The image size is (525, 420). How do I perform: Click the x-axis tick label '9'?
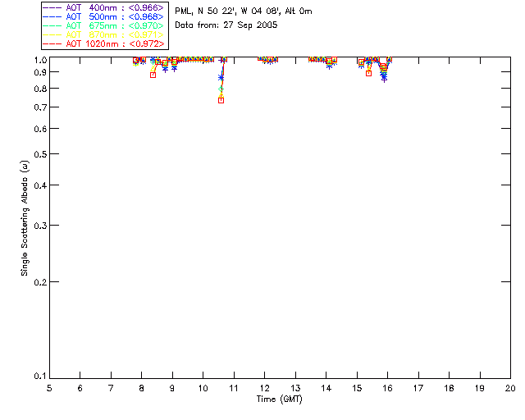click(x=172, y=388)
